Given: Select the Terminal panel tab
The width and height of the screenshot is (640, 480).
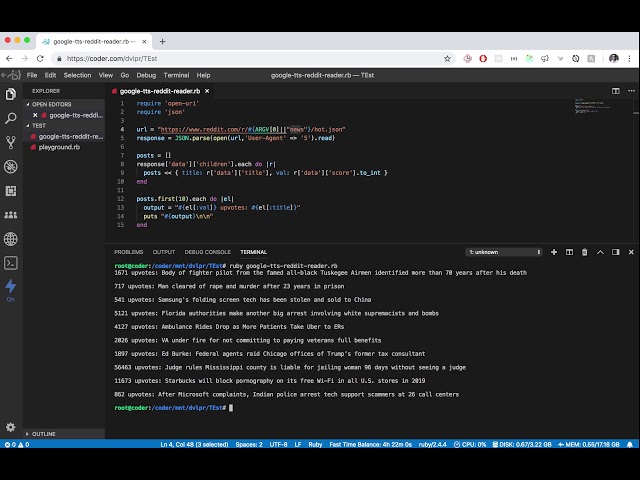Looking at the screenshot, I should click(x=253, y=252).
